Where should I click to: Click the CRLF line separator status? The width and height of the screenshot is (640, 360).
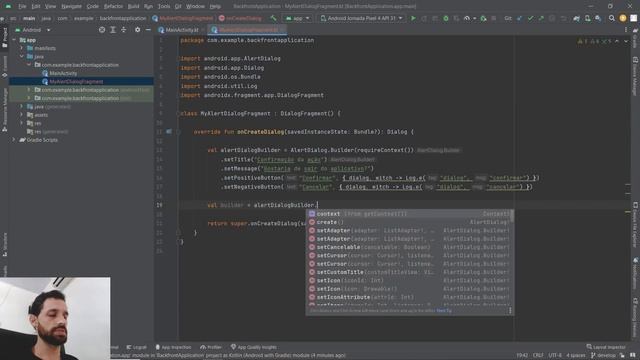click(x=538, y=356)
